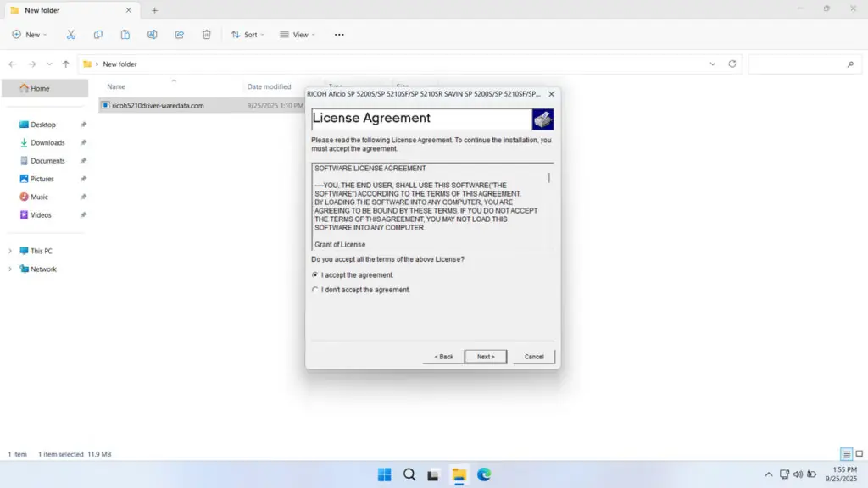Sort files by Name column header
This screenshot has width=868, height=488.
116,87
